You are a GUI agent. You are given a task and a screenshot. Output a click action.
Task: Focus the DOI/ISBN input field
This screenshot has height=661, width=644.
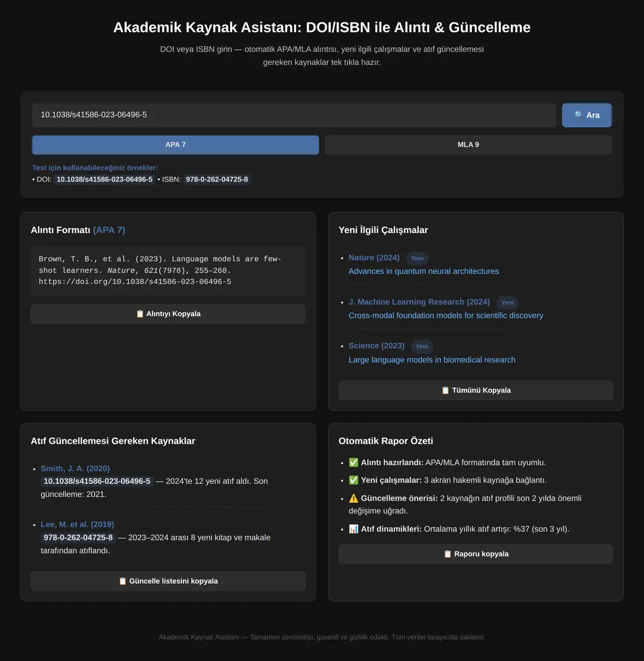[x=294, y=115]
